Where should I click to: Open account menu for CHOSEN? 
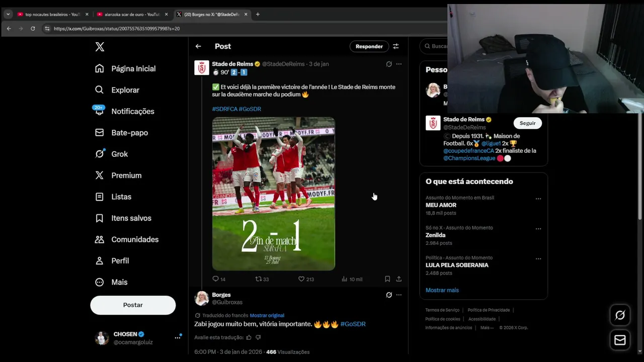(x=137, y=338)
